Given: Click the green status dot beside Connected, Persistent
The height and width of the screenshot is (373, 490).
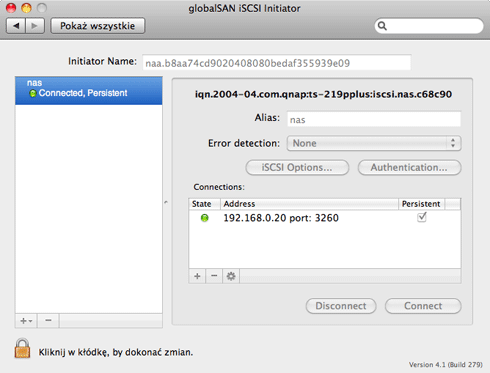Looking at the screenshot, I should click(33, 93).
